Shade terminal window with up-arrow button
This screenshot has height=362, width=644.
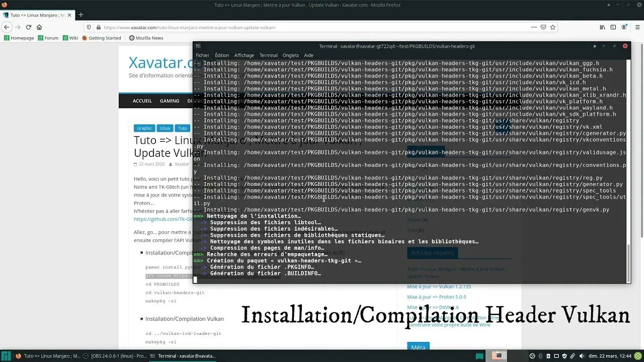tap(595, 46)
